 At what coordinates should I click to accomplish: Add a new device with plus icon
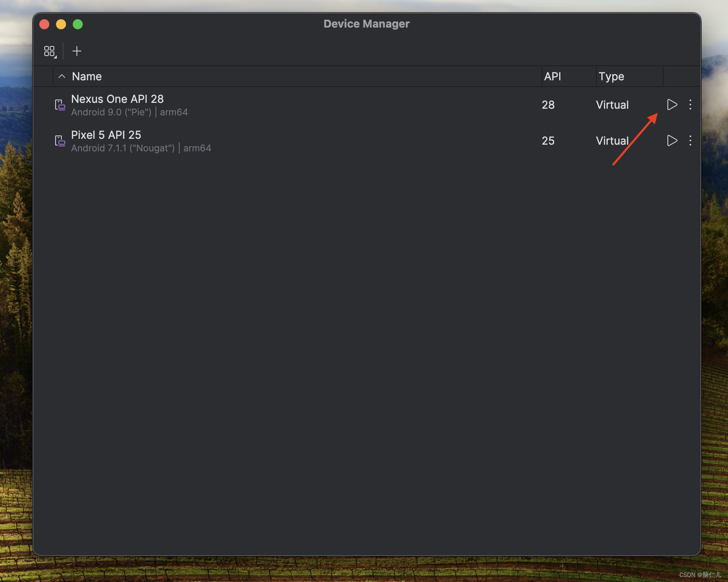[x=77, y=51]
